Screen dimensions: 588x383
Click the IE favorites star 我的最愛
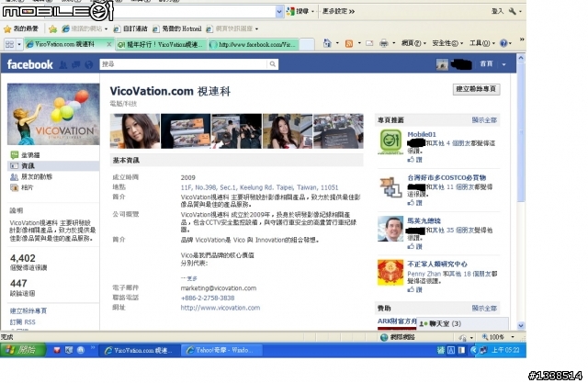(21, 28)
